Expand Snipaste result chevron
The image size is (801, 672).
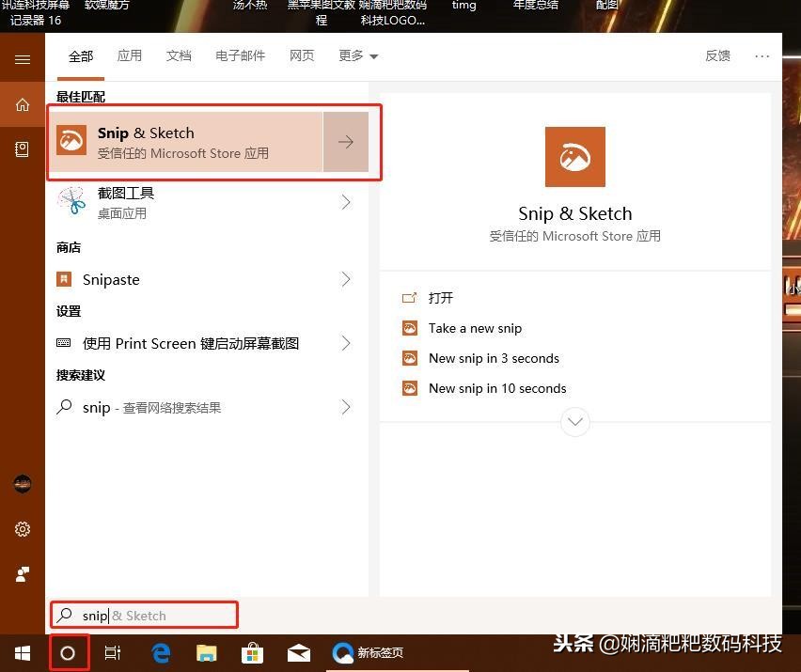click(346, 279)
